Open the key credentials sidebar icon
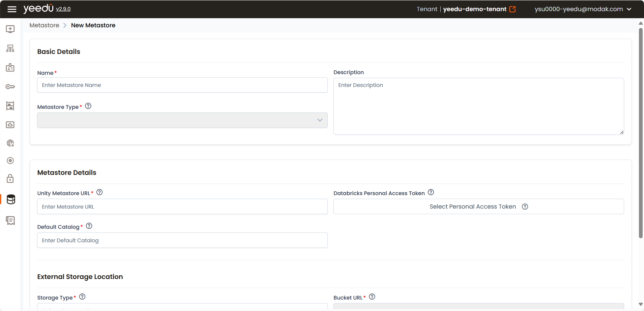The image size is (644, 311). 10,87
